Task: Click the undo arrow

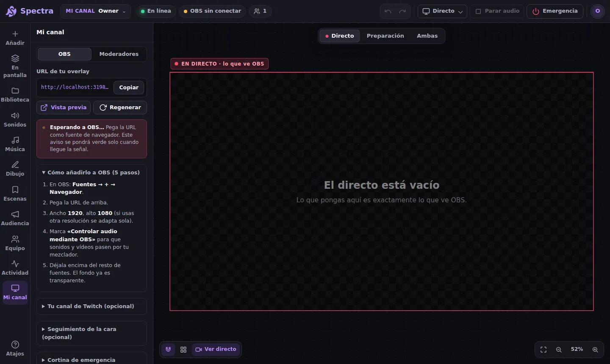Action: (x=388, y=11)
